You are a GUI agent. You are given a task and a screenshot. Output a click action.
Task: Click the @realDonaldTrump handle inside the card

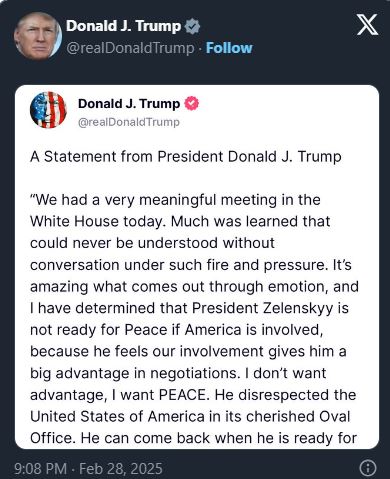click(129, 122)
